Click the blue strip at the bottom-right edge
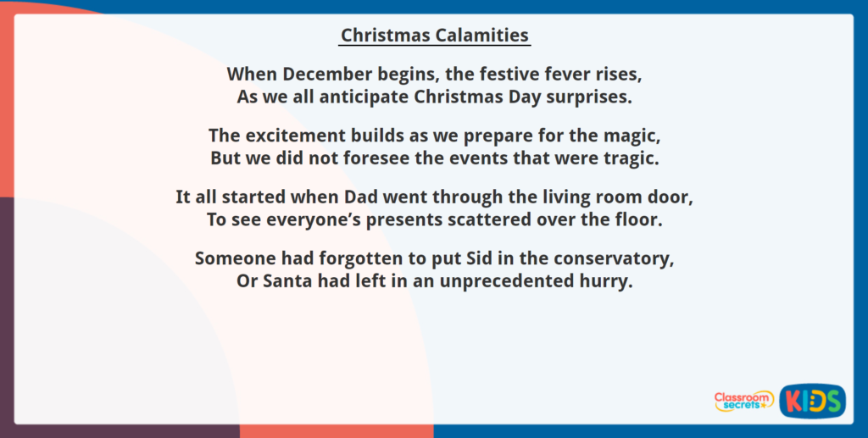This screenshot has height=438, width=868. [x=678, y=431]
